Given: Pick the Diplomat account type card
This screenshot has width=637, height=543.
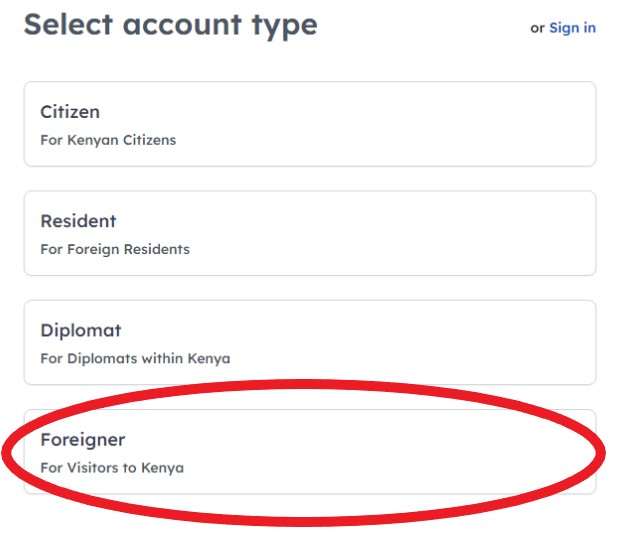Looking at the screenshot, I should coord(310,342).
